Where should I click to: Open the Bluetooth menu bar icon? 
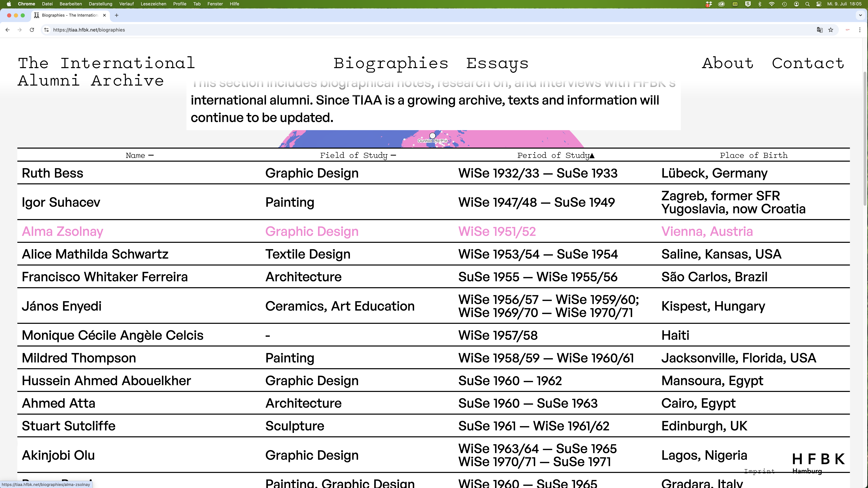[x=759, y=4]
